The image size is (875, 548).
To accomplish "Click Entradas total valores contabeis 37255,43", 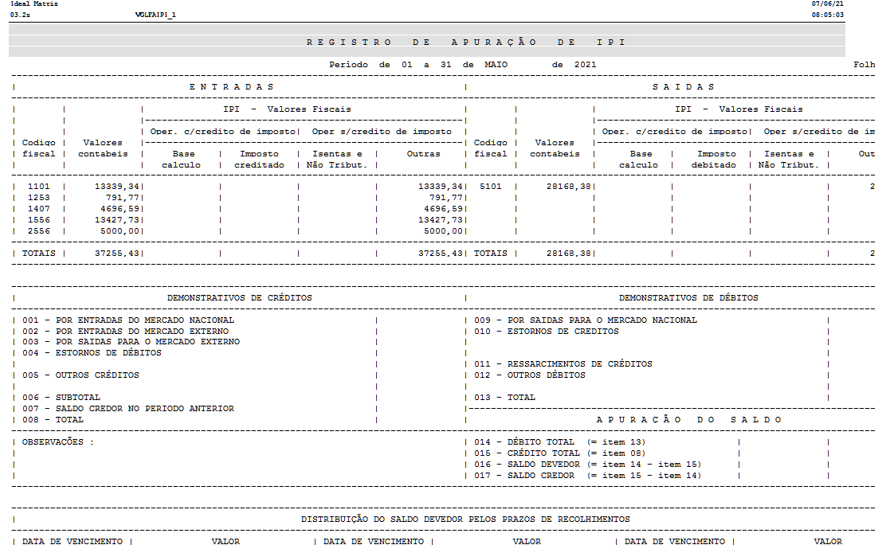I will pyautogui.click(x=117, y=253).
